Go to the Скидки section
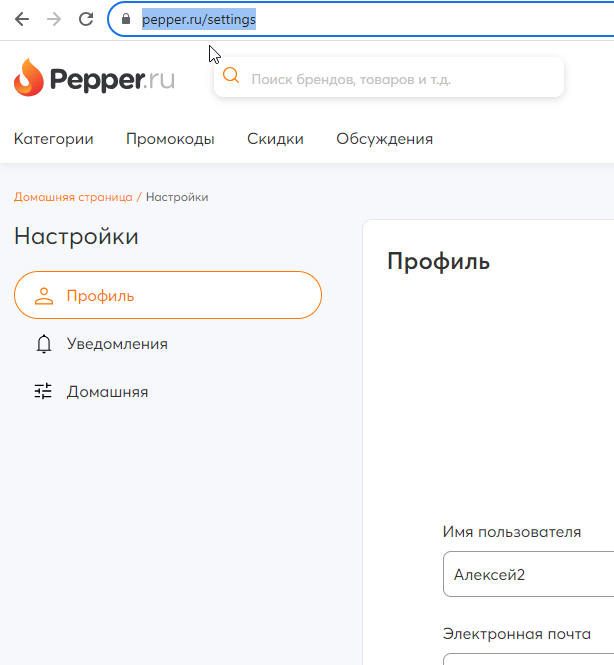Viewport: 614px width, 665px height. (275, 139)
